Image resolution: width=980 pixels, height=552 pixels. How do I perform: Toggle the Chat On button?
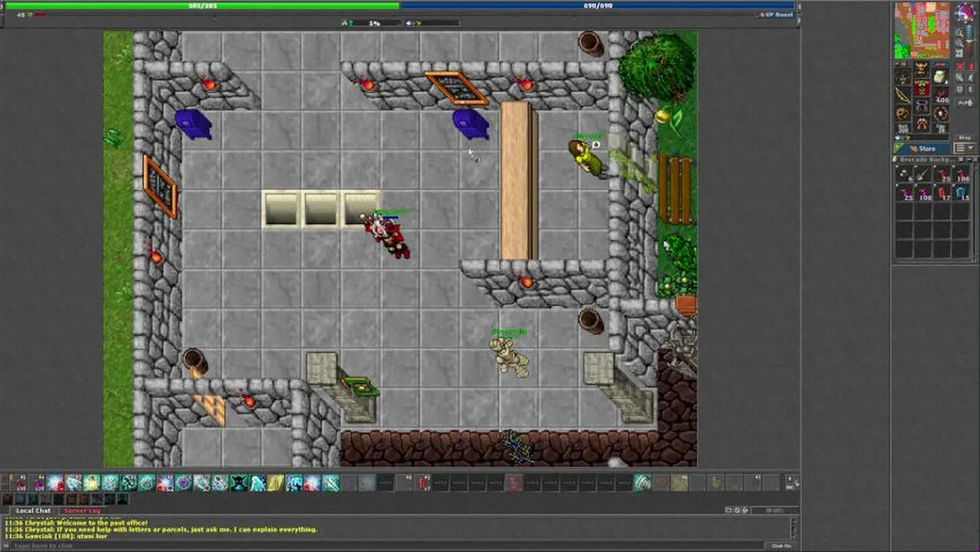783,546
